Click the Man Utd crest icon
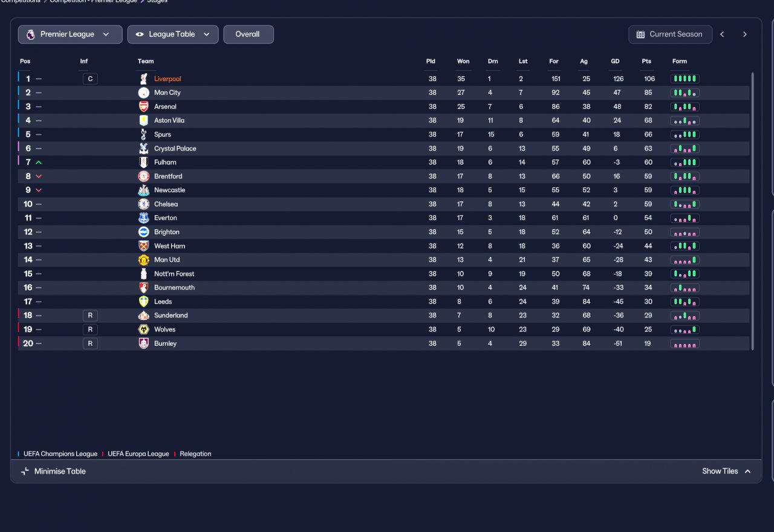 point(143,260)
